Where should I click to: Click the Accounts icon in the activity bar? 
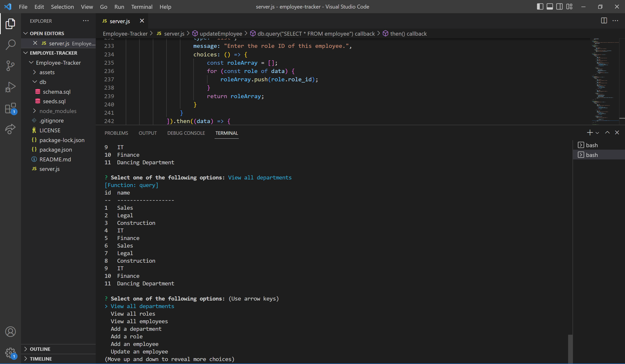(x=10, y=332)
